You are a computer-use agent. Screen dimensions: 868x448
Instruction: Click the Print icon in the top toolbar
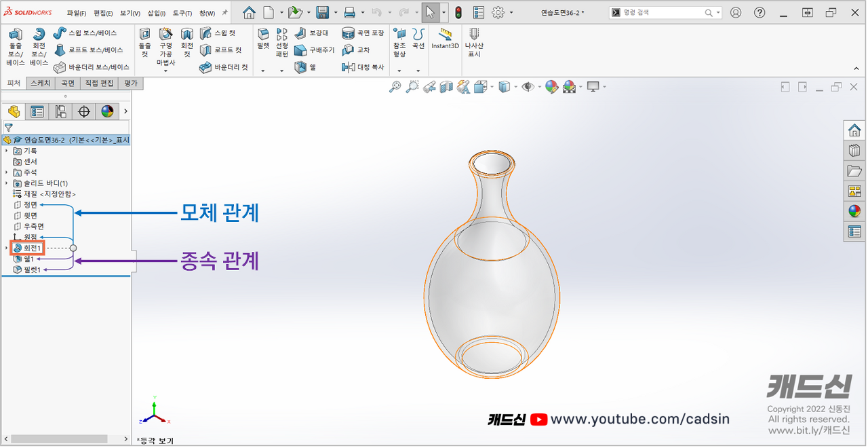coord(349,12)
